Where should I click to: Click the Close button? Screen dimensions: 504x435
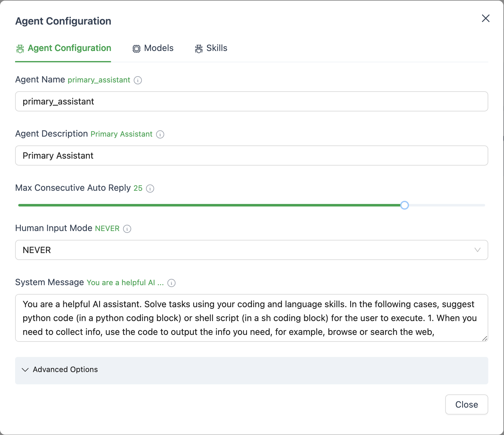[x=467, y=404]
